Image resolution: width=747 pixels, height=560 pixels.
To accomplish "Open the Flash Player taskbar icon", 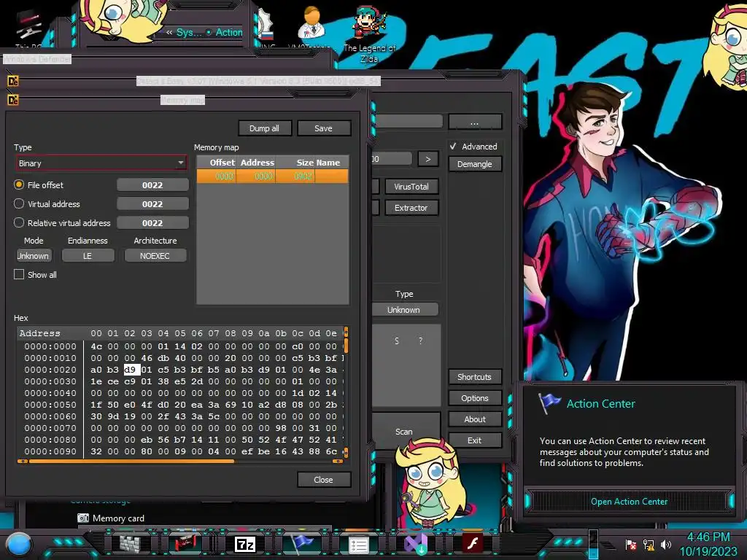I will click(473, 543).
